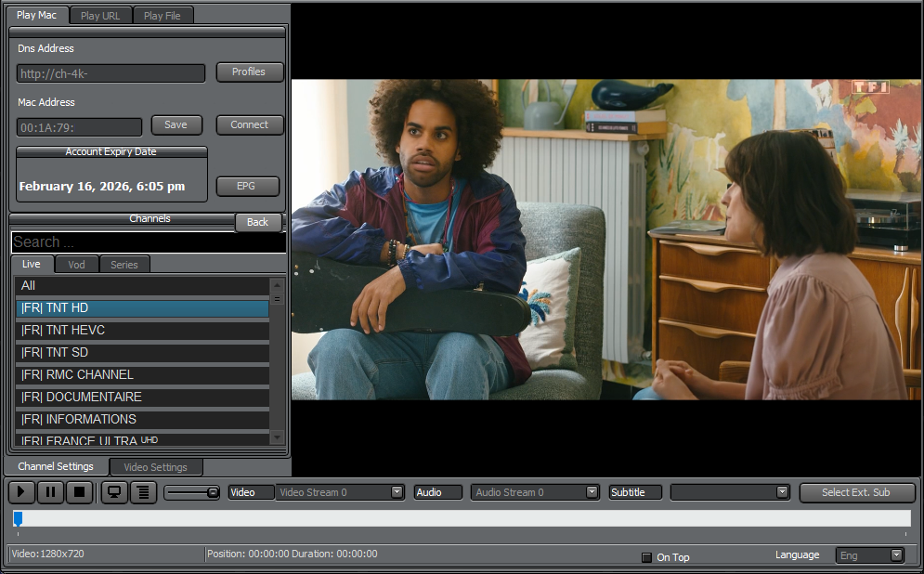The image size is (924, 574).
Task: Open the Channel Settings tab
Action: 56,467
